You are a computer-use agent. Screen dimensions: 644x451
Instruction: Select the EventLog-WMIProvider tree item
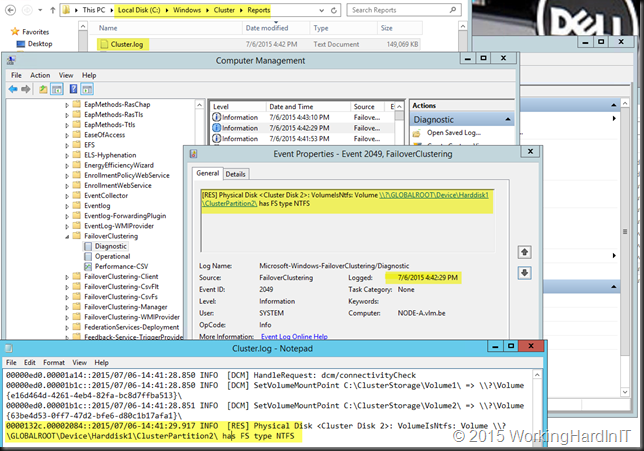pos(119,226)
